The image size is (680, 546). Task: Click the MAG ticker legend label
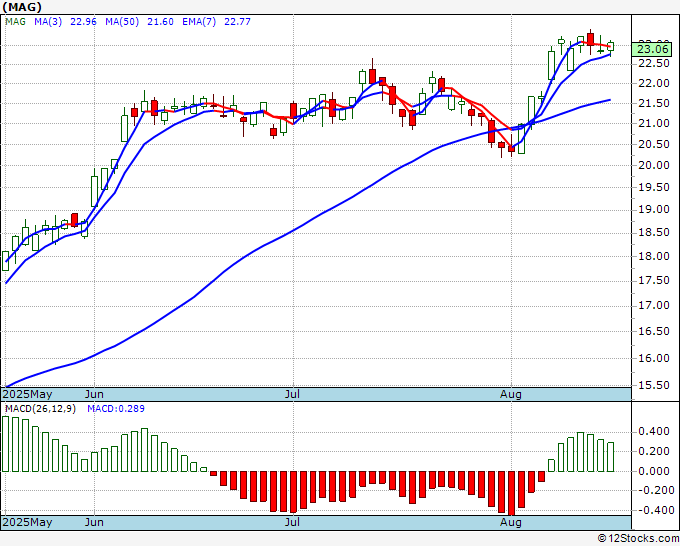[x=15, y=22]
